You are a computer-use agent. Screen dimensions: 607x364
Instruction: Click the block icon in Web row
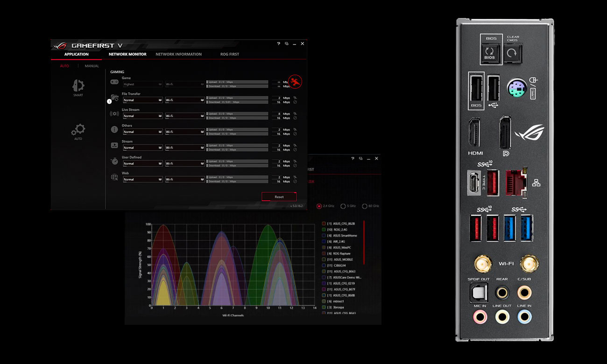pos(295,182)
